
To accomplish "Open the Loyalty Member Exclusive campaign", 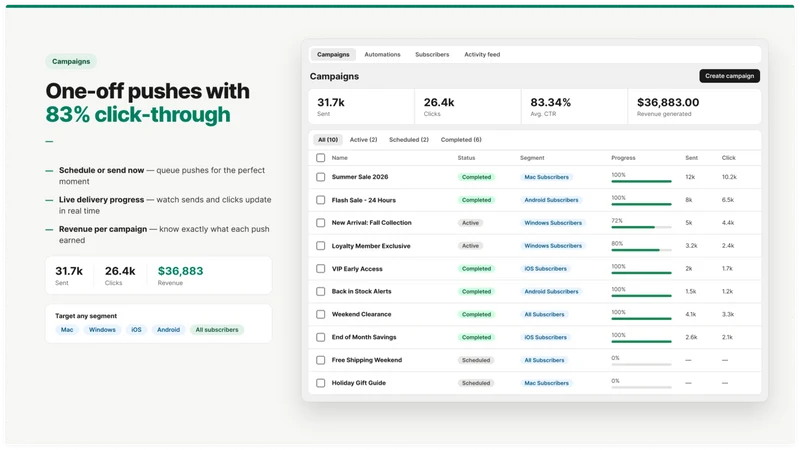I will click(371, 246).
